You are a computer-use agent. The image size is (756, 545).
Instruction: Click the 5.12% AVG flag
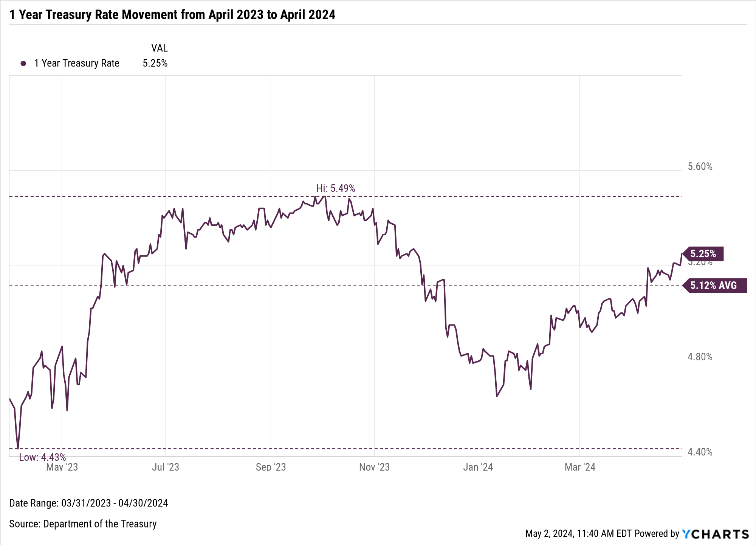coord(714,285)
